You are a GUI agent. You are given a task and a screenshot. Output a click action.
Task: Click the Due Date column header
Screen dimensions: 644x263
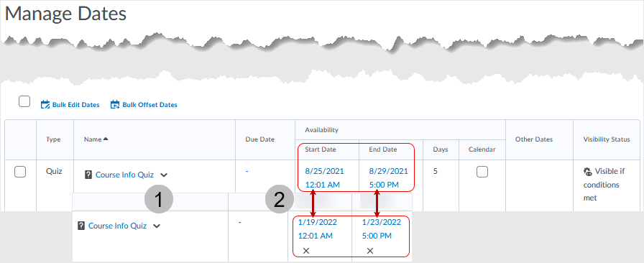pos(260,139)
